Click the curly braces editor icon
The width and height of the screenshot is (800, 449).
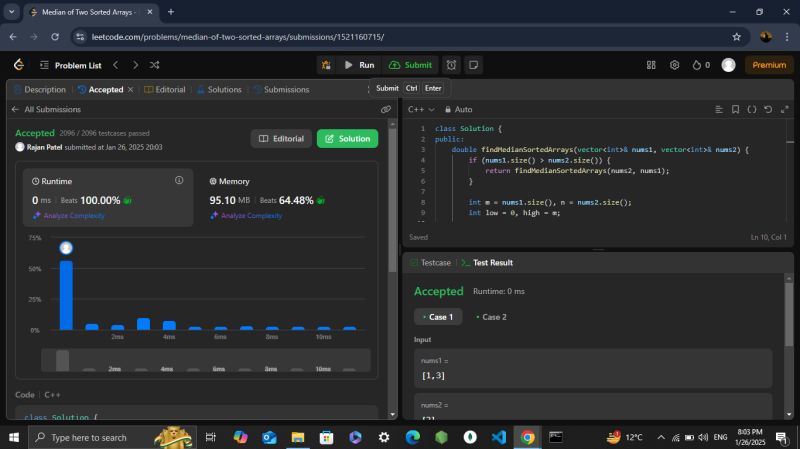point(752,109)
